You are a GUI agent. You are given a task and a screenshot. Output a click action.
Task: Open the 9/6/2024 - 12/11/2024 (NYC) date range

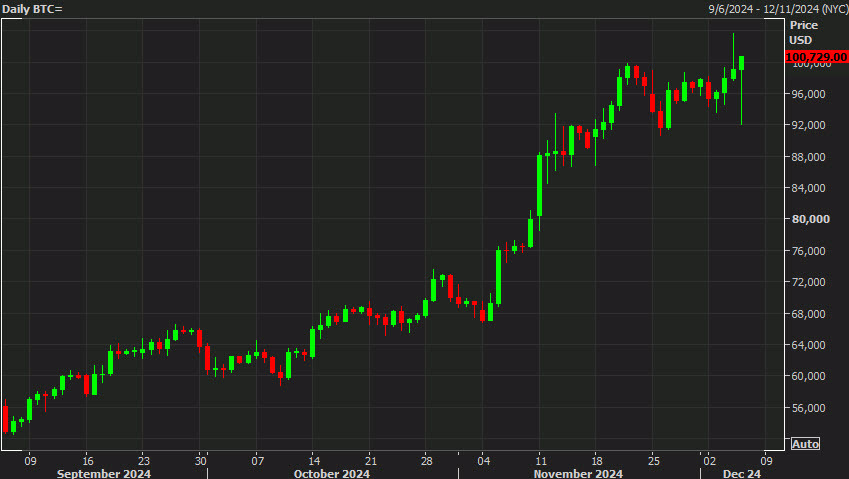pyautogui.click(x=778, y=9)
